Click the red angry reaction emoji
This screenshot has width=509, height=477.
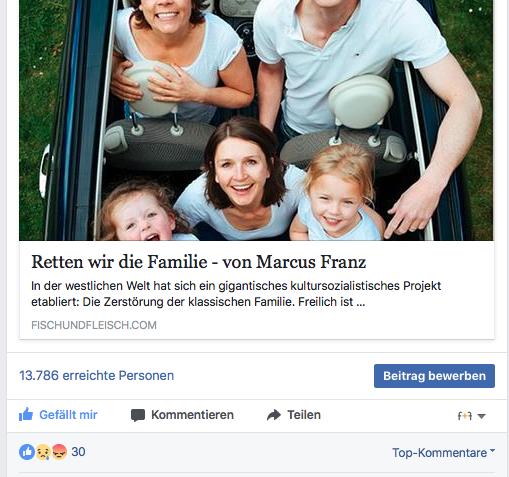[x=59, y=452]
